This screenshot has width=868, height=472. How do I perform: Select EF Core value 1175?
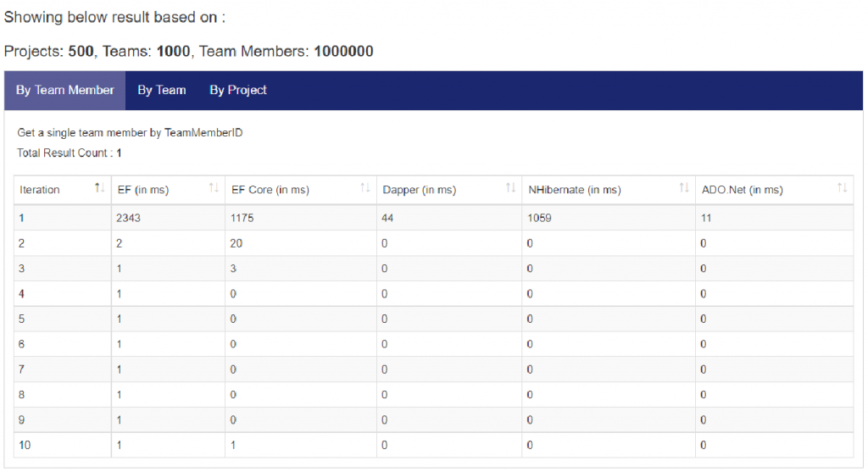tap(242, 218)
